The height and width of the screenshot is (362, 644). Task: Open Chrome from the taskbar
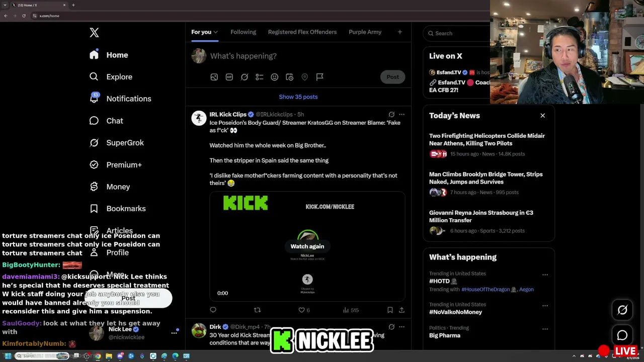coord(98,356)
